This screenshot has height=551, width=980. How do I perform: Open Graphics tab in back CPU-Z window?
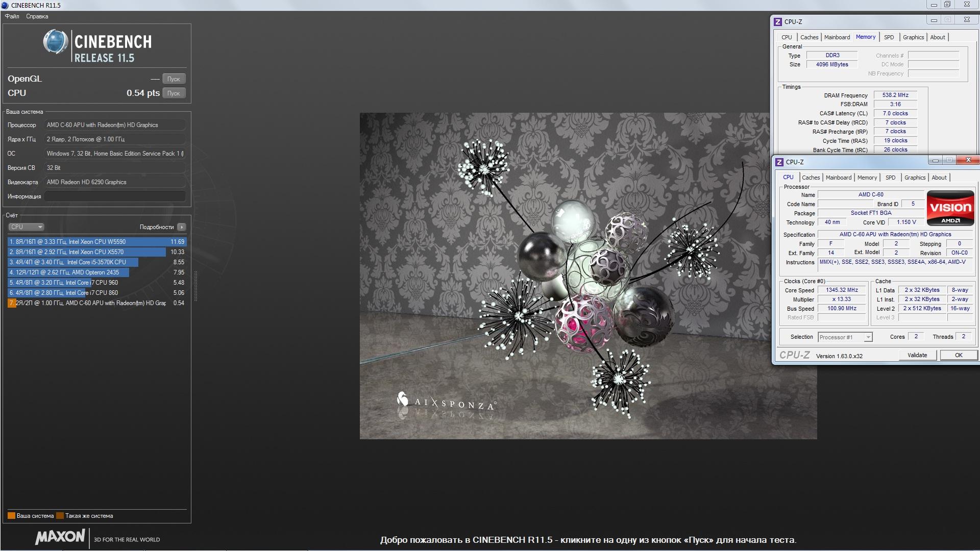pos(913,37)
